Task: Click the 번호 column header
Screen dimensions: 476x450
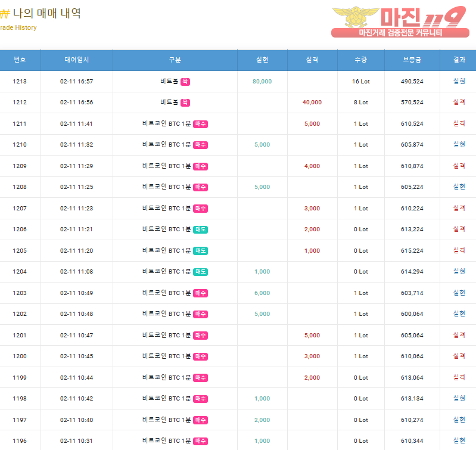Action: click(20, 60)
